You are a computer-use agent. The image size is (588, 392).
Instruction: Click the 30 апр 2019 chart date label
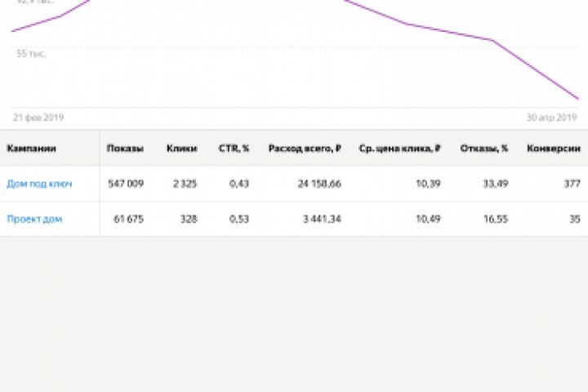(x=551, y=118)
